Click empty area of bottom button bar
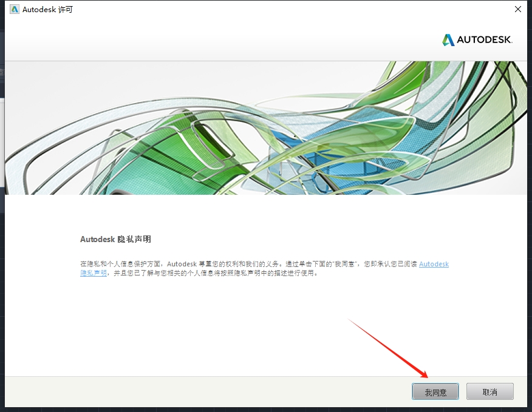The height and width of the screenshot is (412, 532). (x=182, y=391)
